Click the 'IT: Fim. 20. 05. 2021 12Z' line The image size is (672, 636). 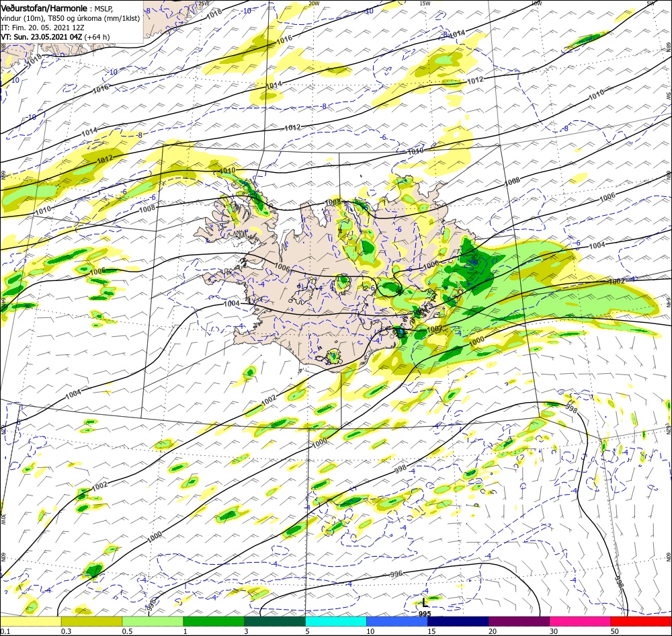42,28
